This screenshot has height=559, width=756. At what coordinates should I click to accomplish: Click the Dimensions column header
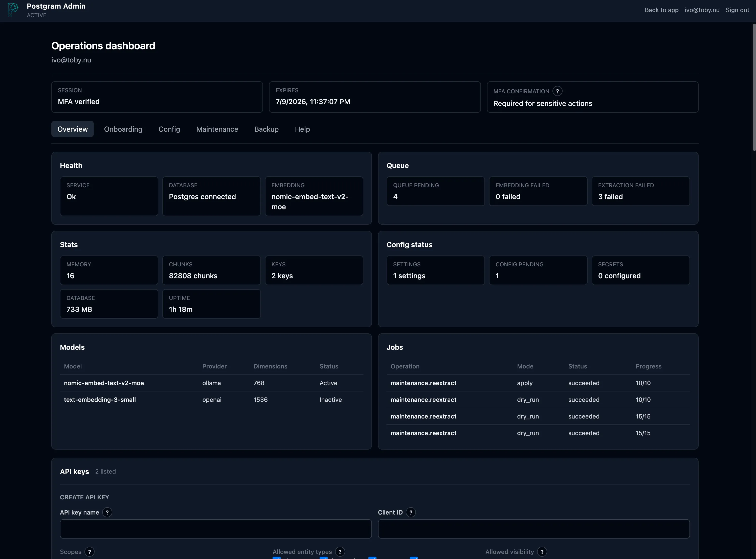[x=271, y=366]
